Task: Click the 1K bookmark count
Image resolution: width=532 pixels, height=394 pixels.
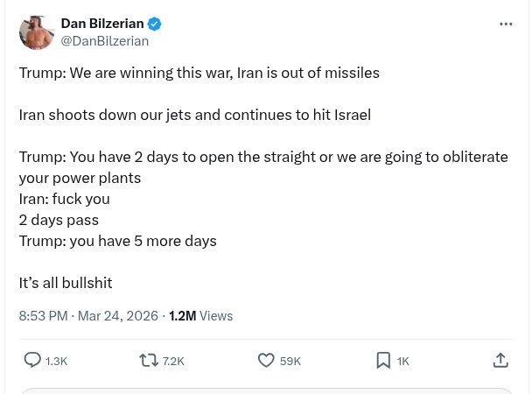Action: click(x=402, y=361)
